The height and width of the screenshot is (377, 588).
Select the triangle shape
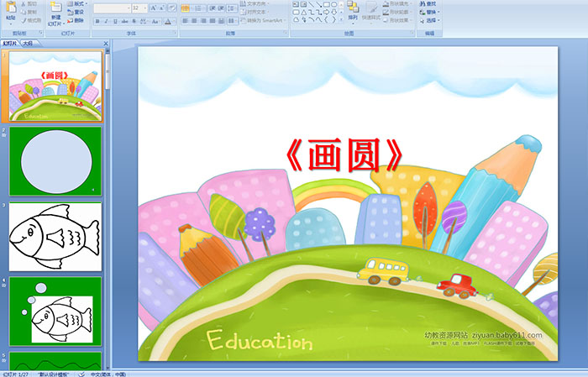[x=304, y=13]
